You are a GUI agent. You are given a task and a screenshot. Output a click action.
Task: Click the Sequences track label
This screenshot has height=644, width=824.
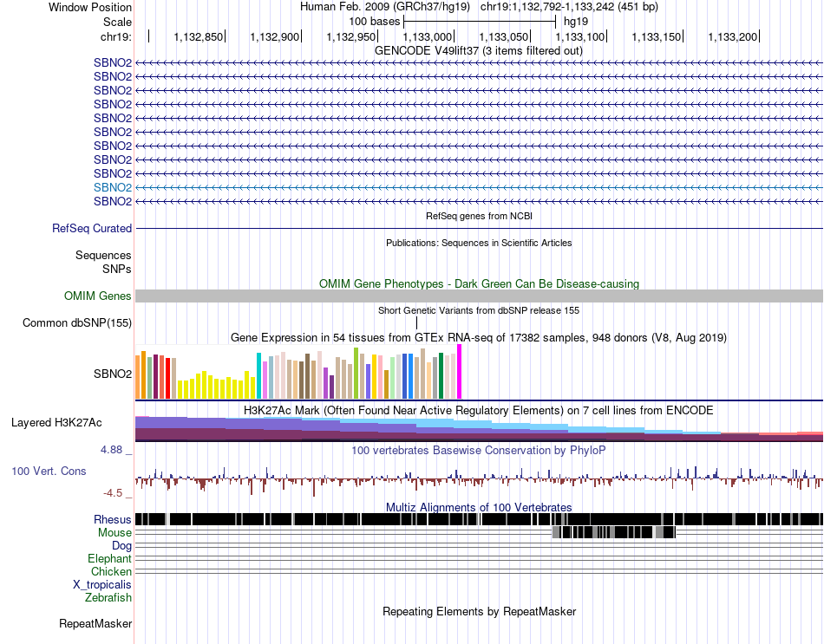[x=103, y=256]
